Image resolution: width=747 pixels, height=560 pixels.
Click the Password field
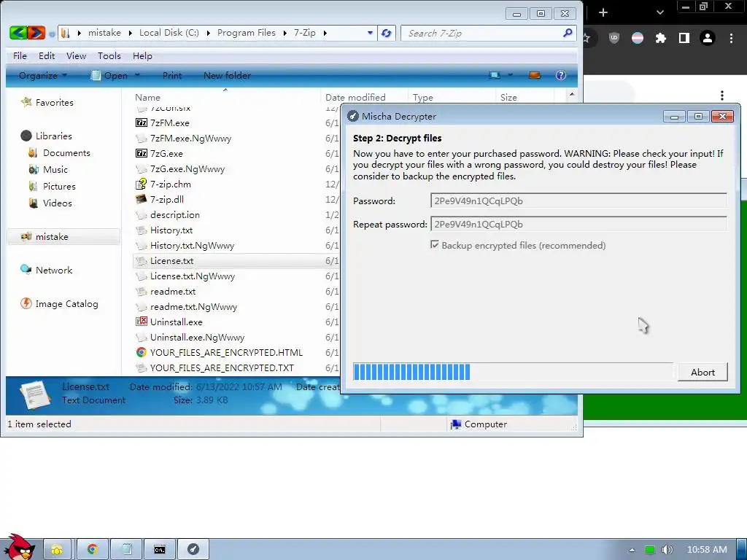[x=578, y=201]
